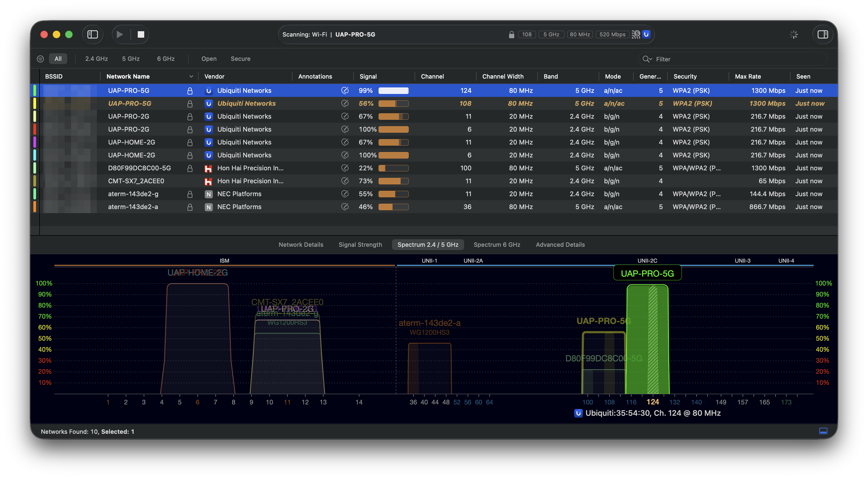Viewport: 868px width, 479px height.
Task: Click bottom-right panel toggle icon in status bar
Action: point(823,431)
